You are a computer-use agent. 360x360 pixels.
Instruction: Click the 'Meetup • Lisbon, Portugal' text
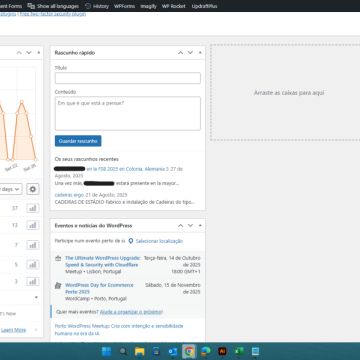click(x=93, y=272)
